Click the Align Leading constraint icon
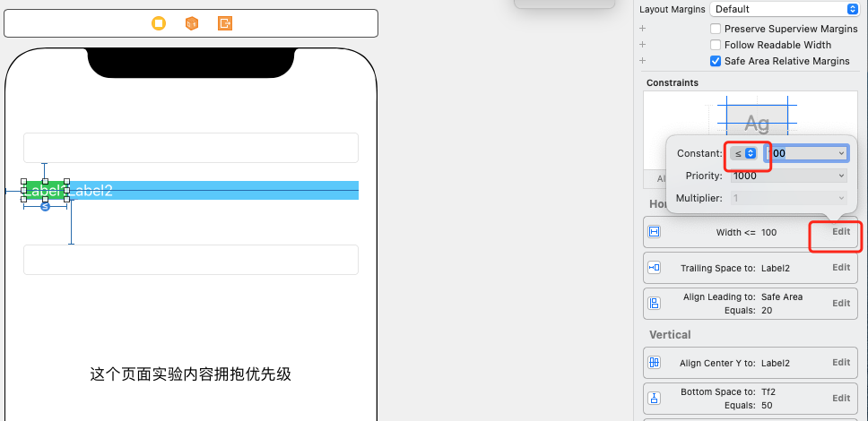 point(654,303)
